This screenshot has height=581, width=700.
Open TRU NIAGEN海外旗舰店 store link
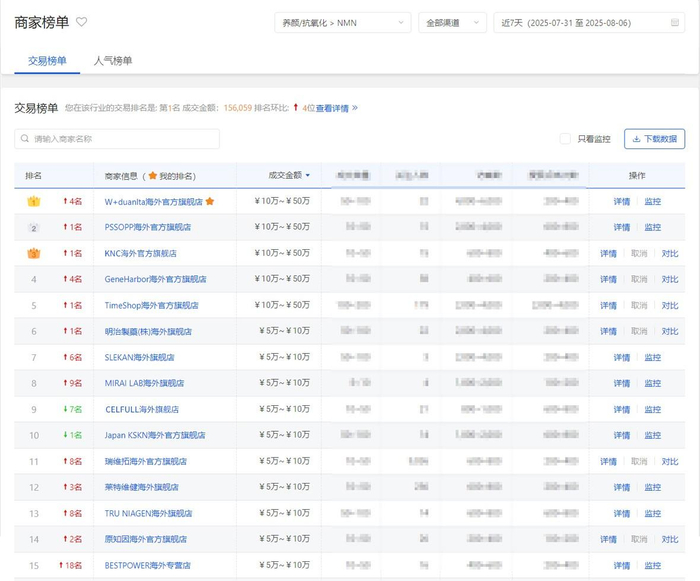(148, 514)
